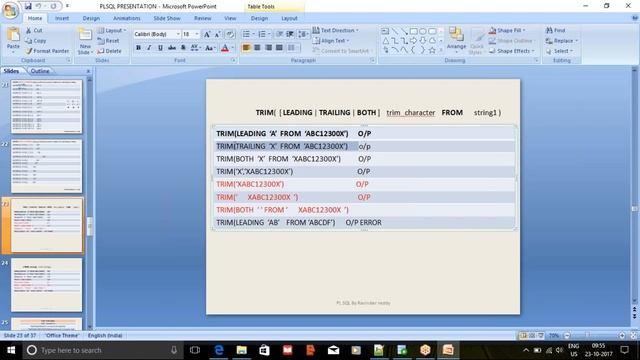The image size is (640, 360).
Task: Toggle italic formatting
Action: [149, 48]
